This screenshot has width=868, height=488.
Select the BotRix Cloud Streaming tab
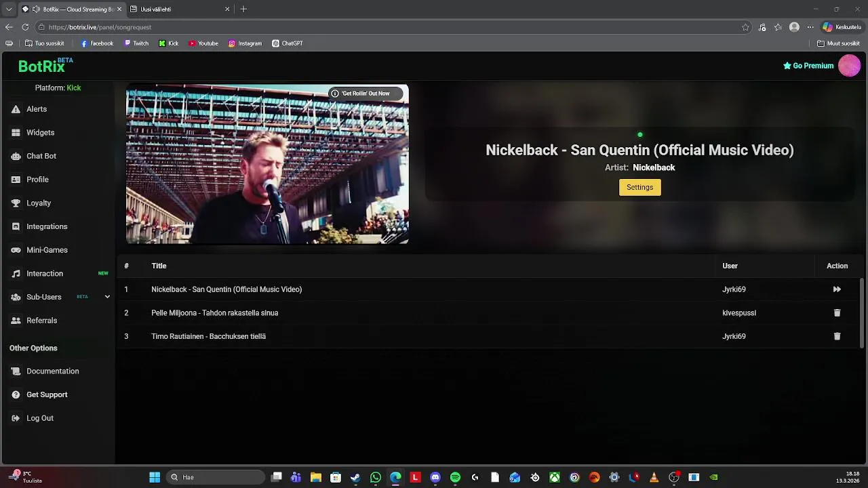(x=71, y=9)
